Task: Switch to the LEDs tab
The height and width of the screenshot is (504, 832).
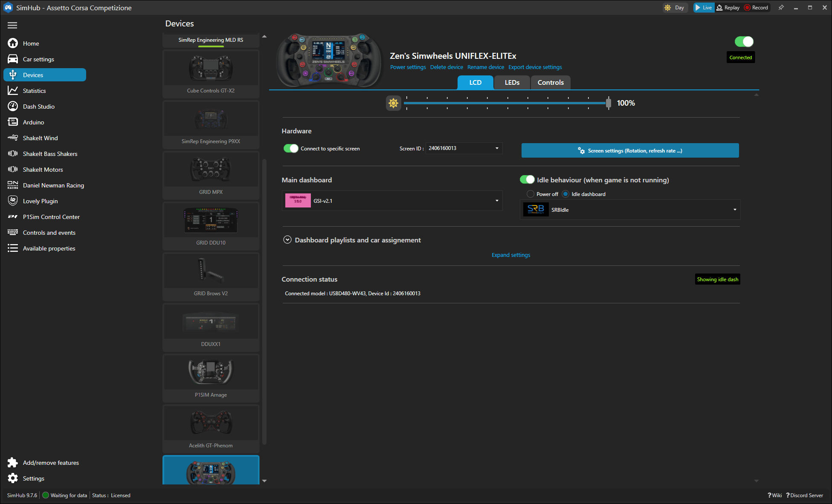Action: (x=512, y=83)
